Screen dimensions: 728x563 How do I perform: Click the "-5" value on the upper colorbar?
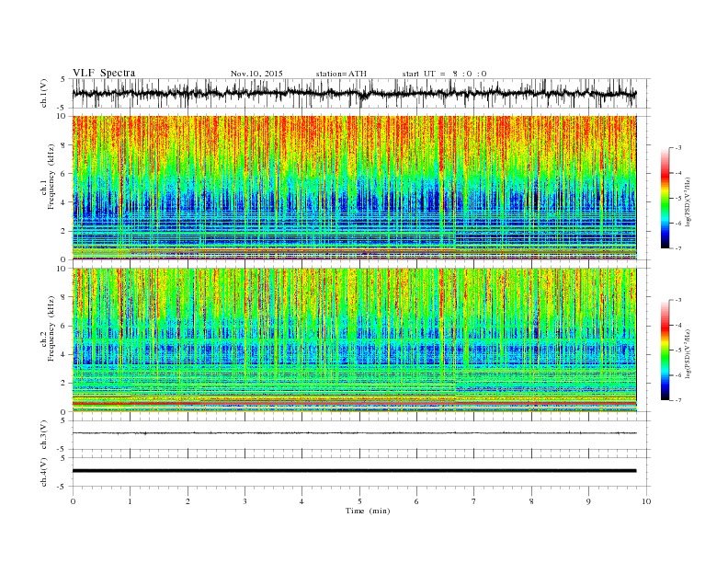coord(678,198)
